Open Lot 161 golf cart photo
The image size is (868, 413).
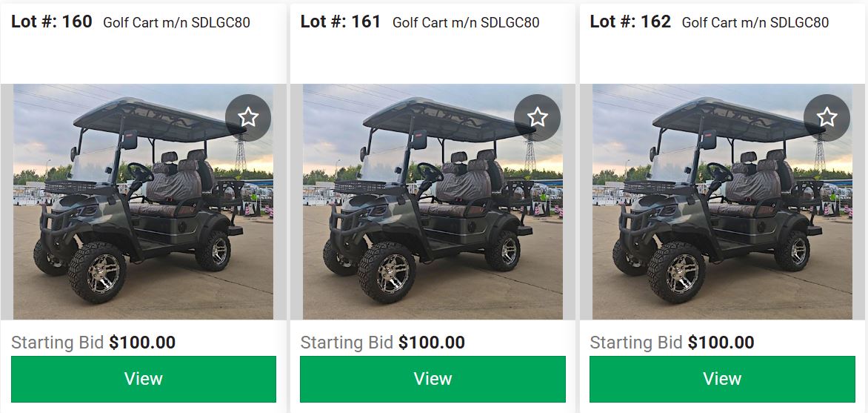433,202
